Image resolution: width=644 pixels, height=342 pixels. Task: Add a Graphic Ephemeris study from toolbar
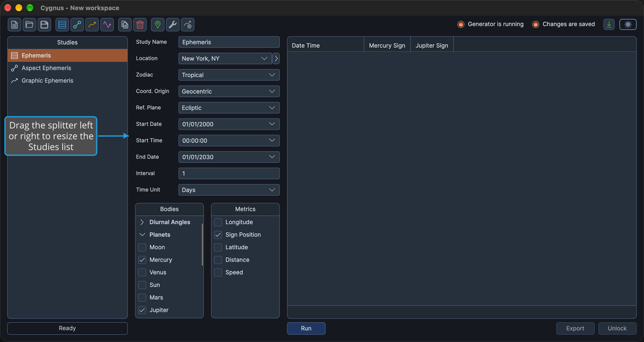coord(92,25)
